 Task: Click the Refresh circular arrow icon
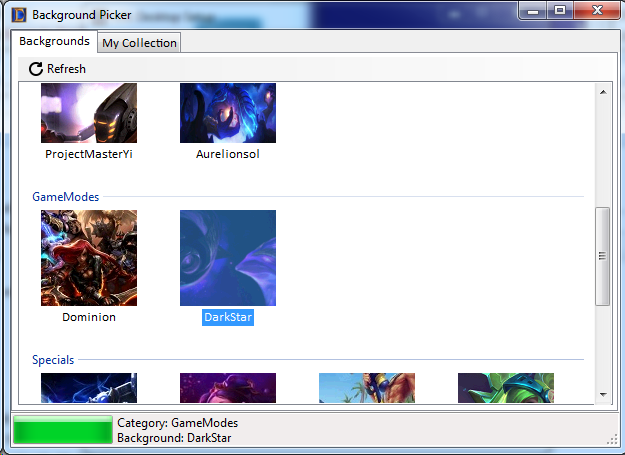click(x=36, y=69)
